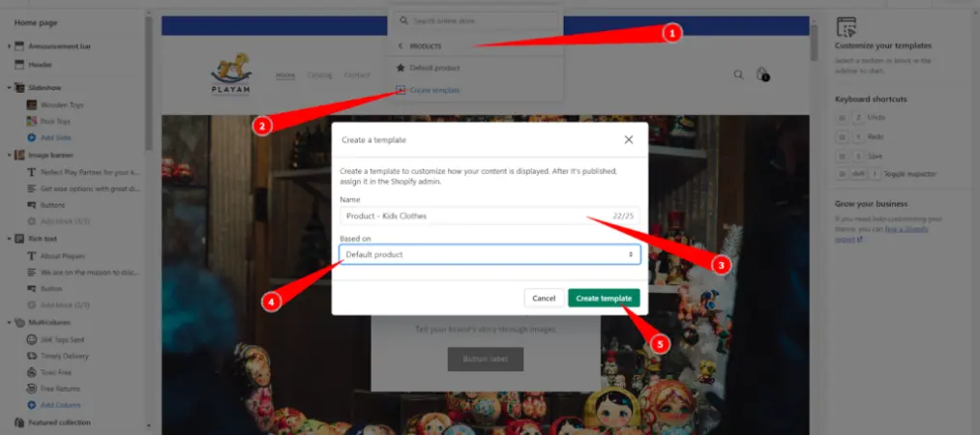Image resolution: width=980 pixels, height=435 pixels.
Task: Open the Home link in store navigation
Action: click(x=285, y=75)
